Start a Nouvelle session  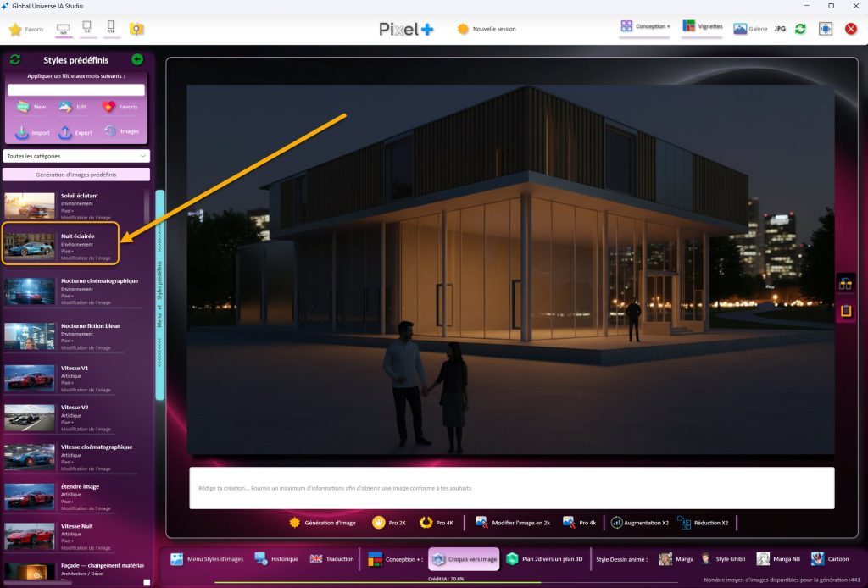488,29
